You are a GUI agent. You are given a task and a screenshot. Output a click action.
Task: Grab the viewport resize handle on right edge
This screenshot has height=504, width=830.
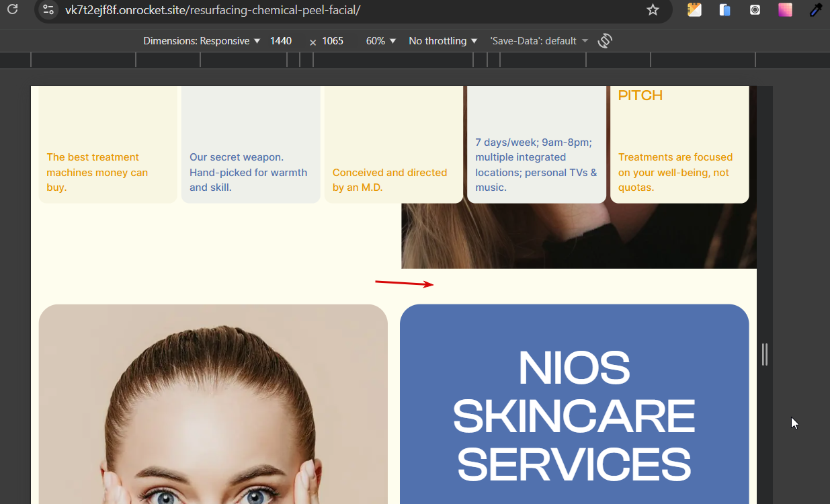[x=764, y=354]
